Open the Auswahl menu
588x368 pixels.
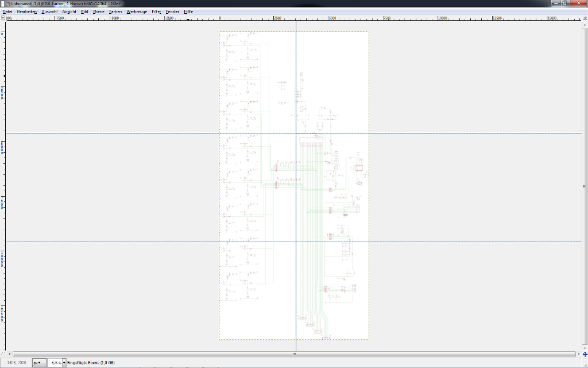(x=49, y=11)
